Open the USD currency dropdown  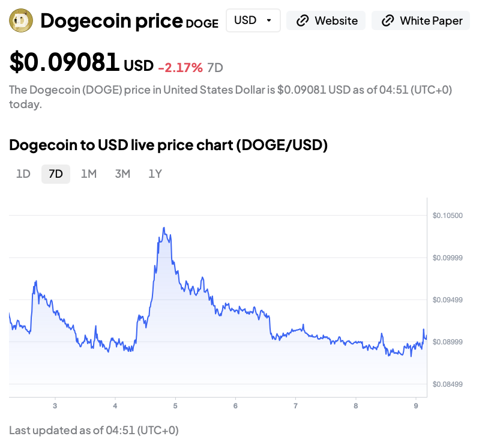(x=252, y=20)
